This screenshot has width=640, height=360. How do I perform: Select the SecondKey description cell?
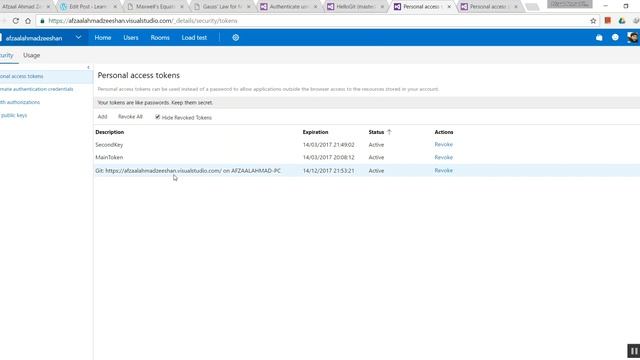pos(109,145)
